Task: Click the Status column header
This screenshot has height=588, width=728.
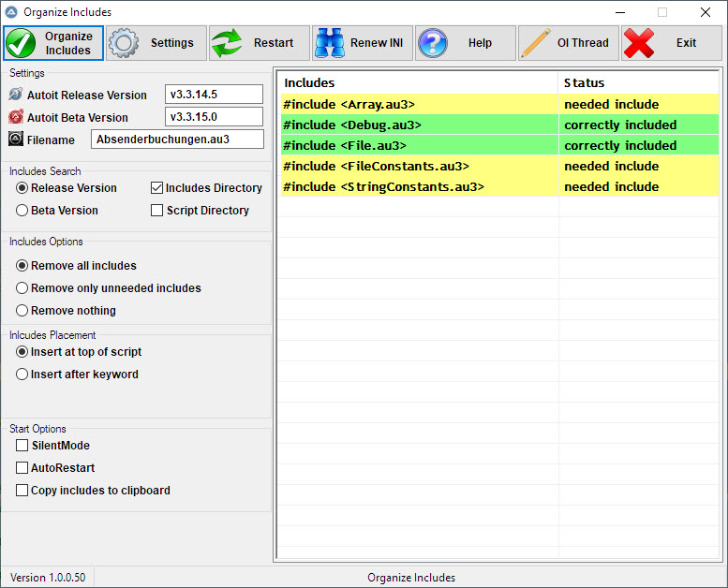Action: tap(637, 83)
